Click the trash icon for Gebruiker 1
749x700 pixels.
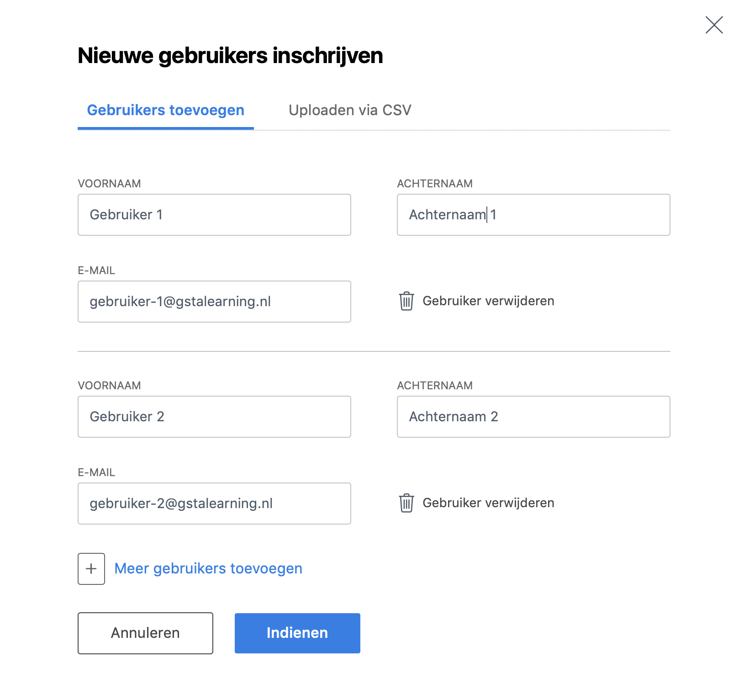(x=406, y=301)
